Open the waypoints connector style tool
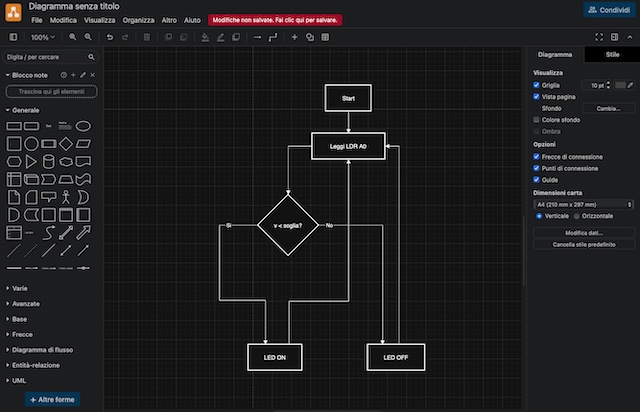 [x=275, y=37]
